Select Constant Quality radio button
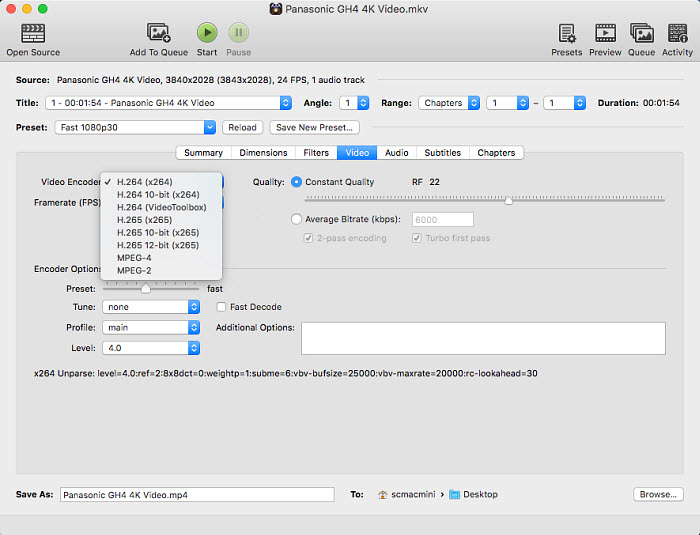700x535 pixels. [x=296, y=182]
